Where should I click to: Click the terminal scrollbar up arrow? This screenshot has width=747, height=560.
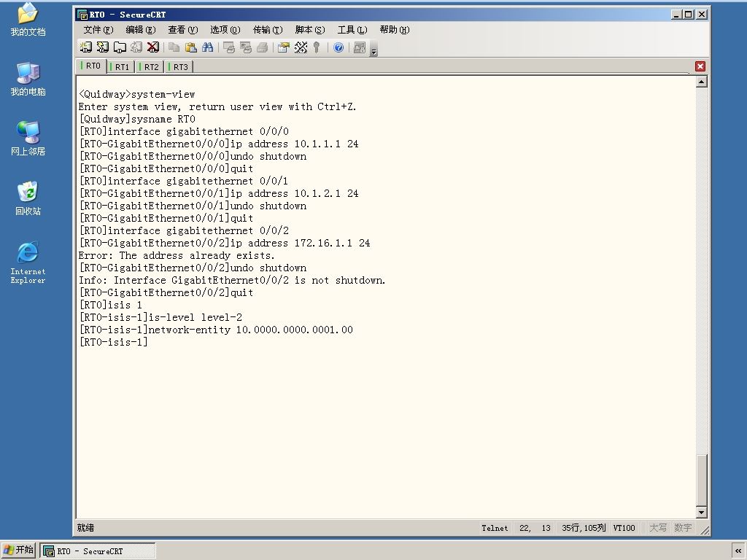tap(701, 82)
